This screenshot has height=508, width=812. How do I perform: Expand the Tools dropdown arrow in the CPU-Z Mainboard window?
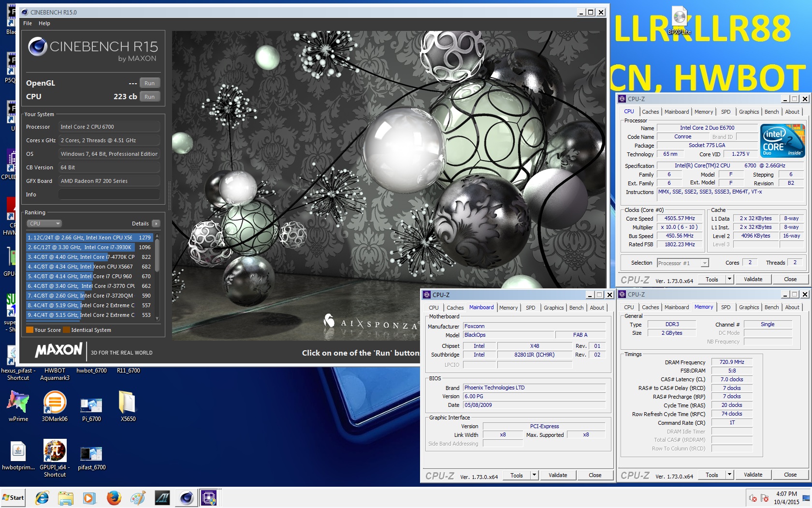(x=534, y=475)
